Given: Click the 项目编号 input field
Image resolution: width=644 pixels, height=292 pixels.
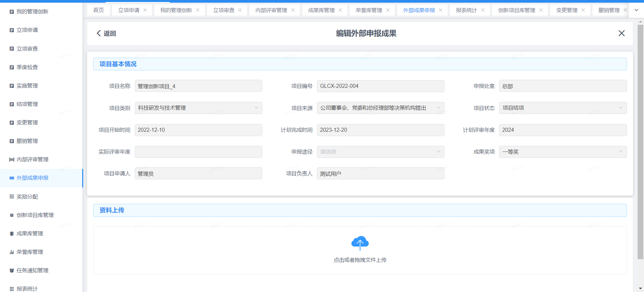Looking at the screenshot, I should pyautogui.click(x=381, y=86).
